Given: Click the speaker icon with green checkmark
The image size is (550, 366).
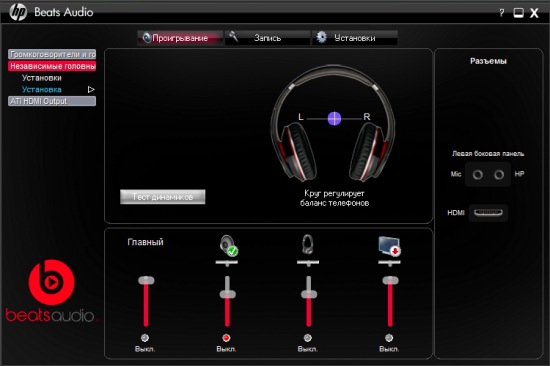Looking at the screenshot, I should (x=229, y=245).
